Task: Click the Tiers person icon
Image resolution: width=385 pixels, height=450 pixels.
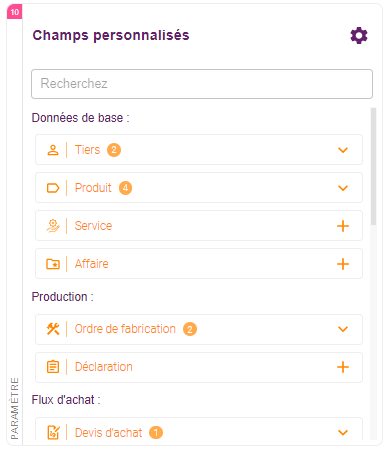Action: click(x=53, y=150)
